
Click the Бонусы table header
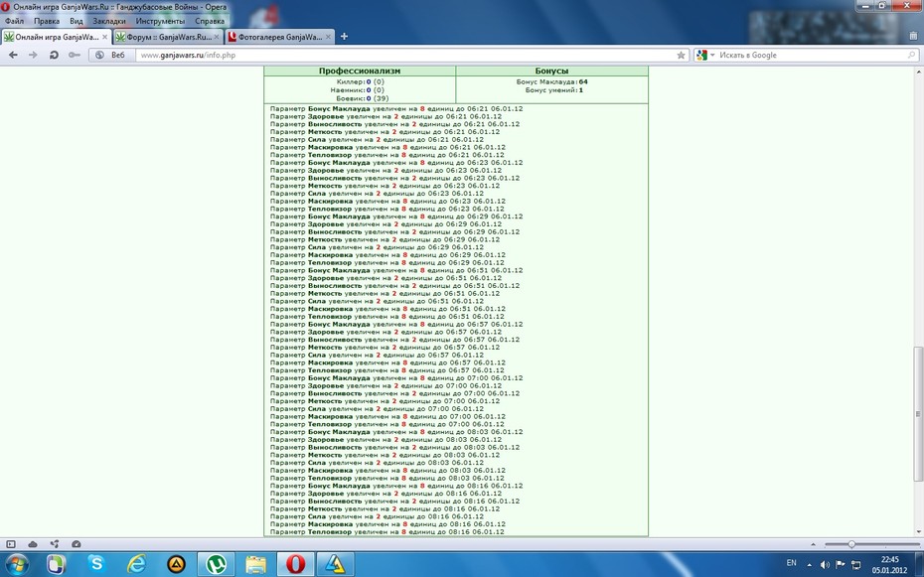pos(551,71)
